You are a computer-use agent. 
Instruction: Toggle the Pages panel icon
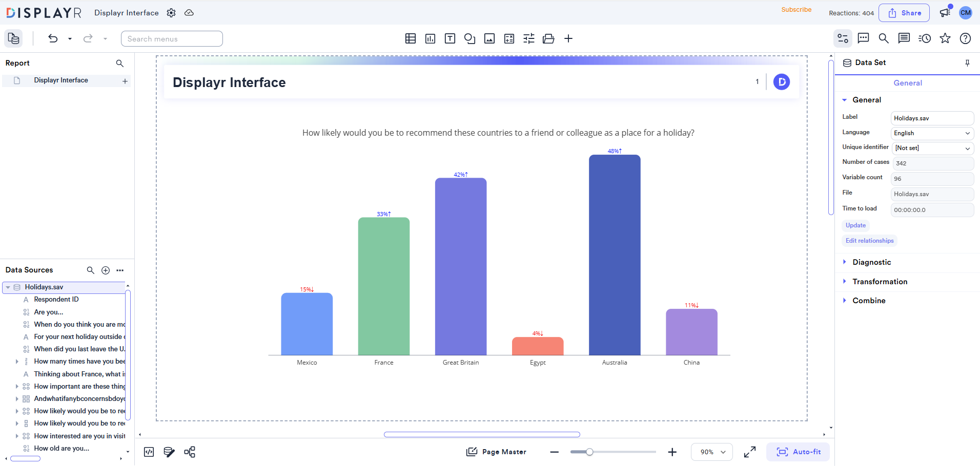click(x=14, y=38)
